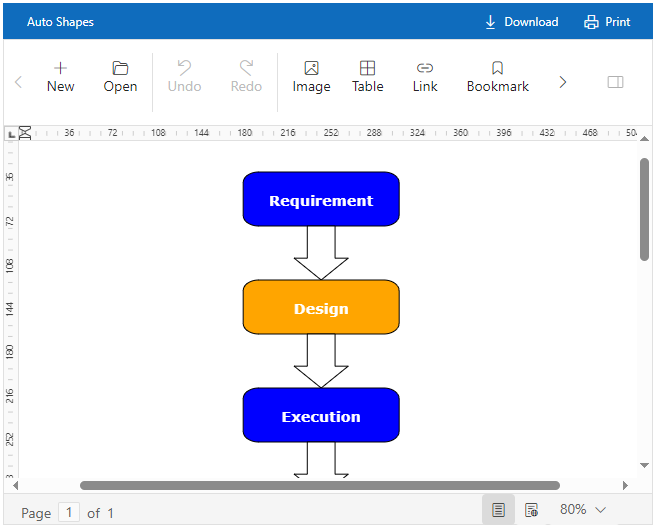
Task: Click the vertical scrollbar up arrow
Action: click(644, 139)
